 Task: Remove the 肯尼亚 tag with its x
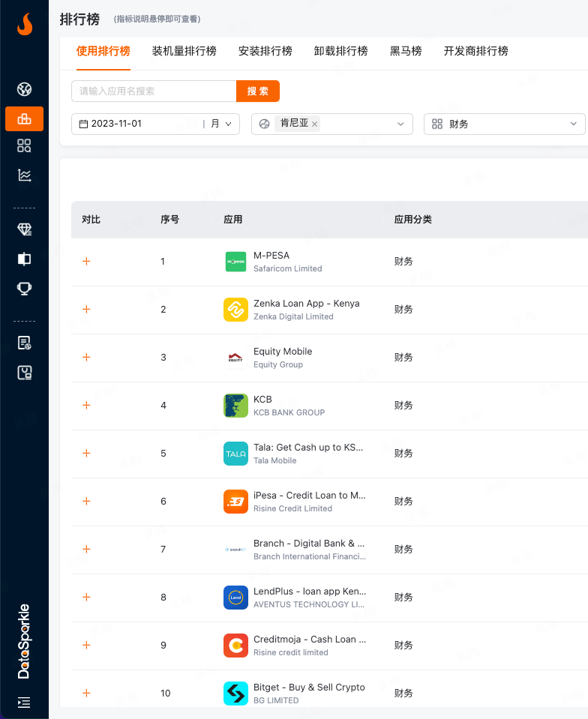coord(314,124)
